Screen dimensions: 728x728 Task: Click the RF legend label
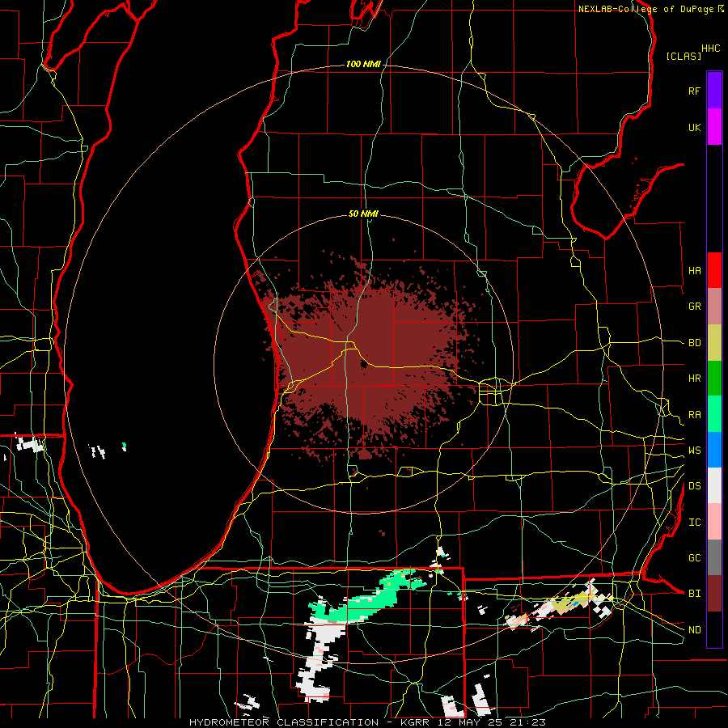point(694,91)
